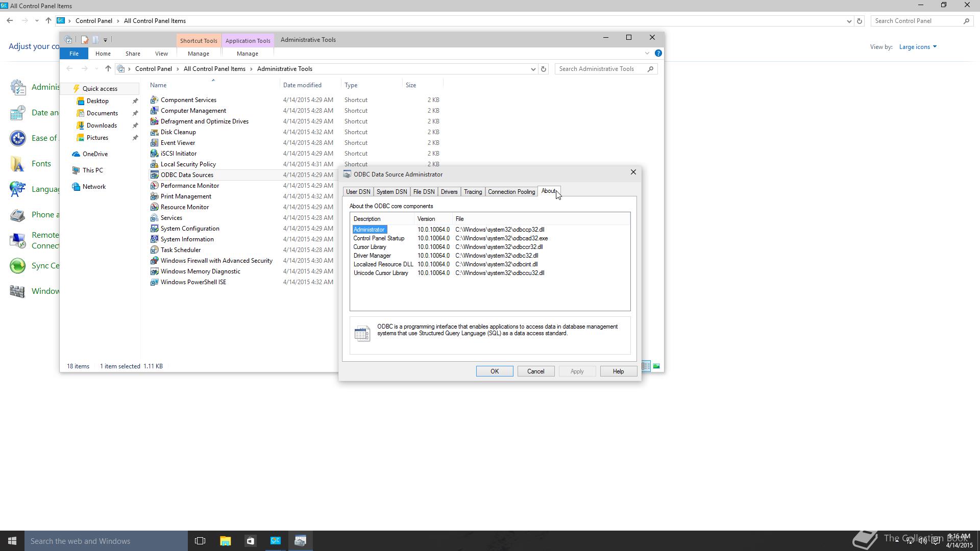The width and height of the screenshot is (980, 551).
Task: Open the Large icons view dropdown
Action: click(x=917, y=46)
